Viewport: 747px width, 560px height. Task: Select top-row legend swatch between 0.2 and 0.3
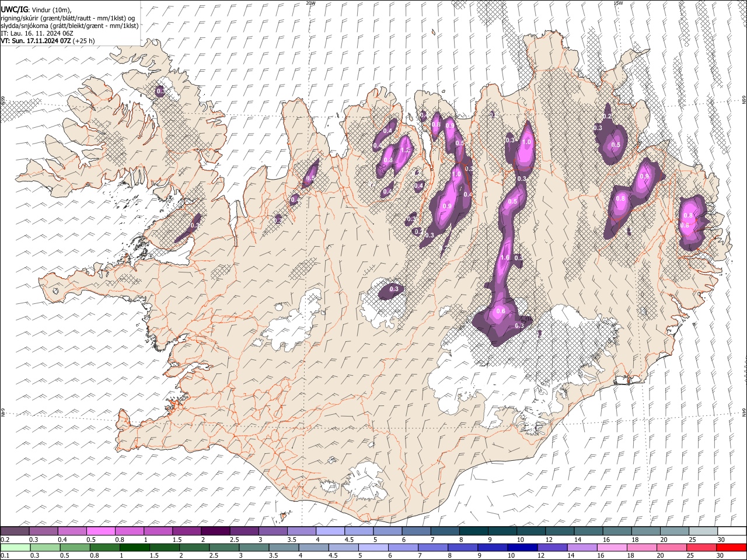click(15, 531)
